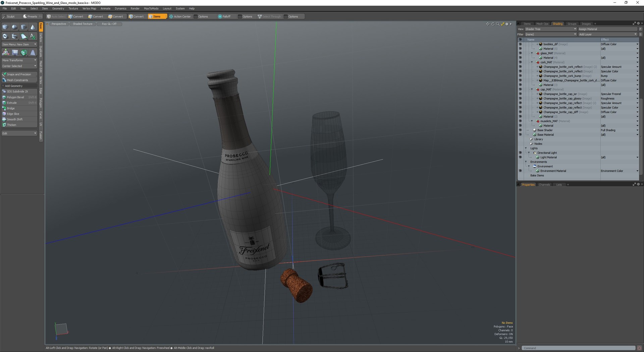Viewport: 644px width, 352px height.
Task: Open shading panel gear settings icon
Action: coord(638,23)
